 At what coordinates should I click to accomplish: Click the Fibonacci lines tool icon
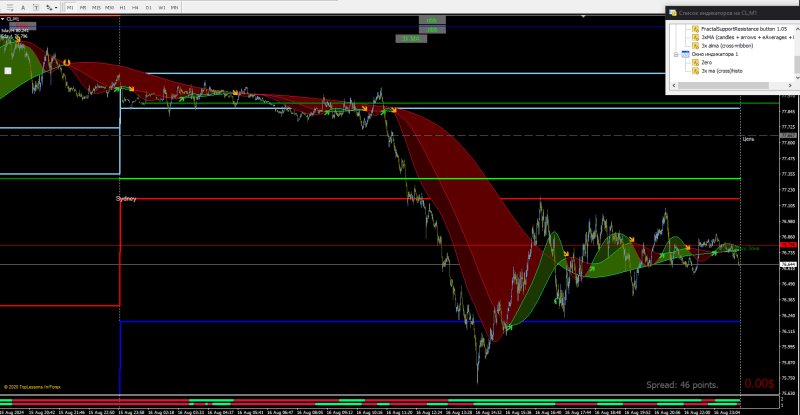tap(10, 8)
